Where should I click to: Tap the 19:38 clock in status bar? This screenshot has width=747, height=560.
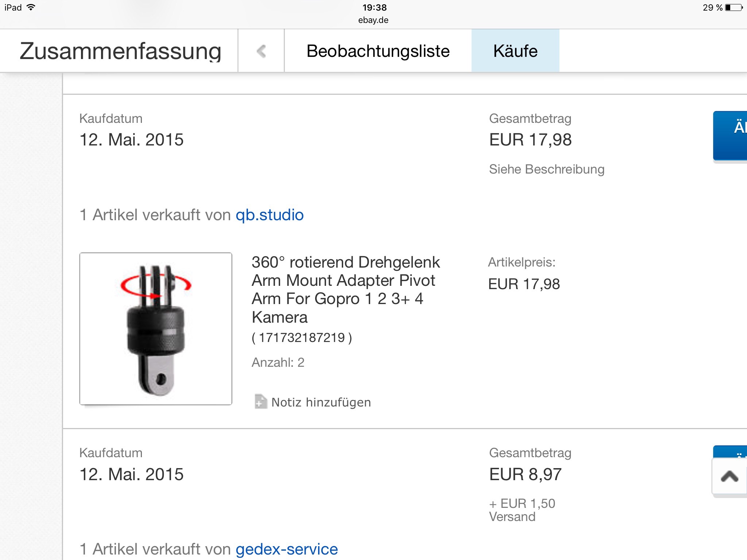375,7
